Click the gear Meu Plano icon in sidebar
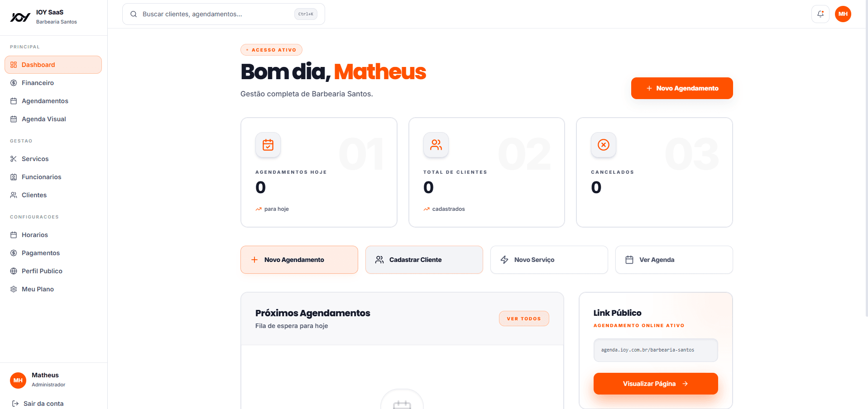 [14, 289]
